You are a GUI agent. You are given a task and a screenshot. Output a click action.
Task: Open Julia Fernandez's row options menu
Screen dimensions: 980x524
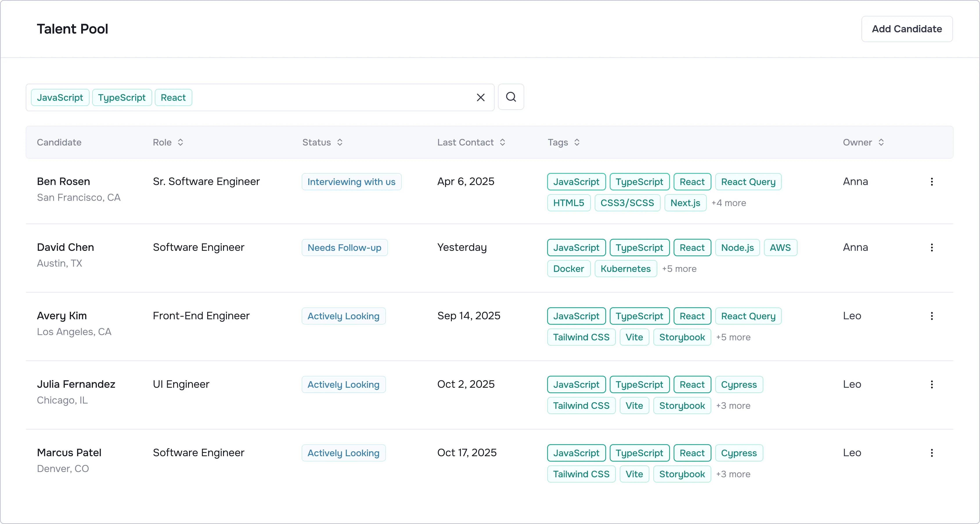932,384
